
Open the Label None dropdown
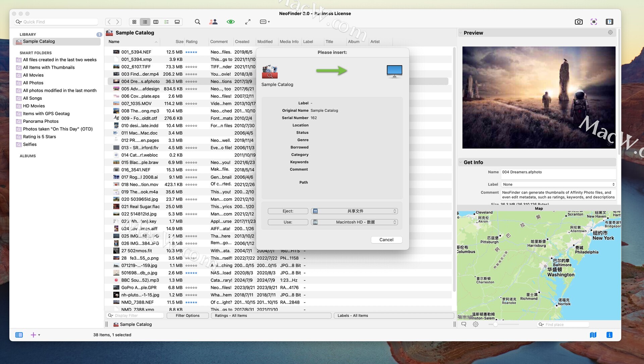coord(558,185)
